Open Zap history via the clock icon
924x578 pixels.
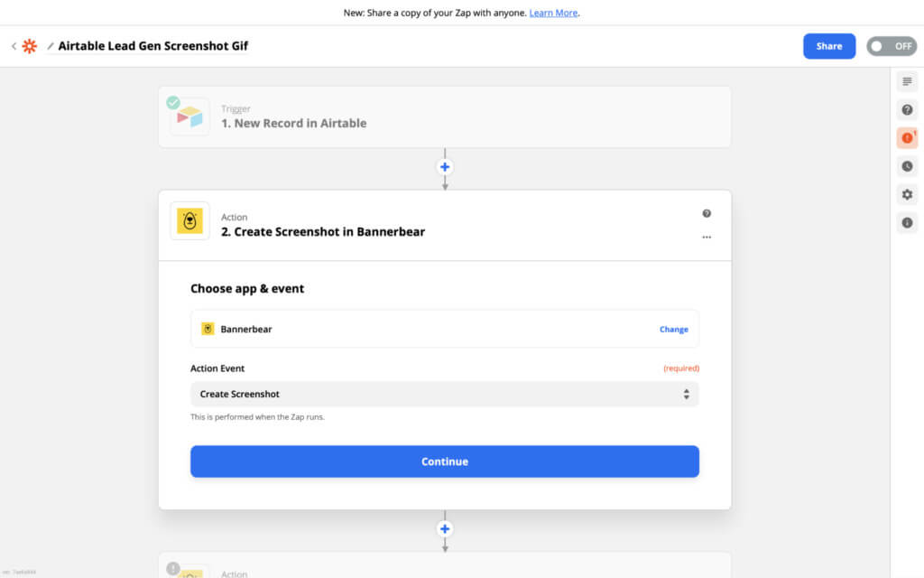point(906,166)
